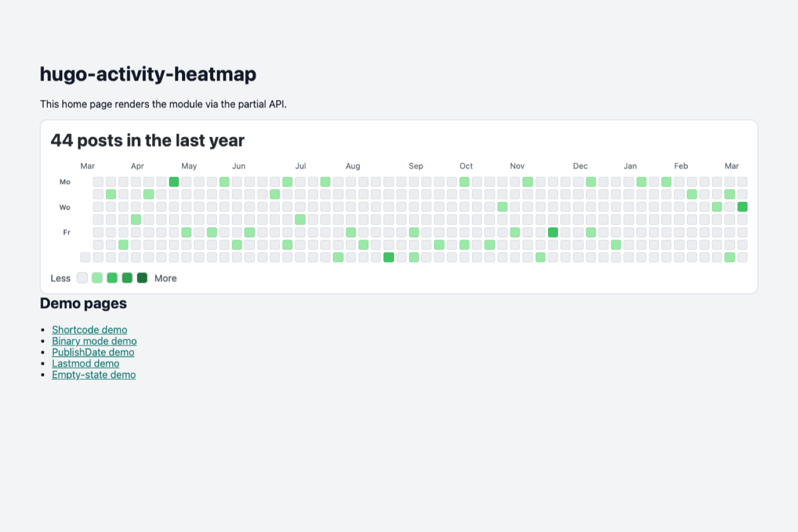
Task: Open the Empty-state demo link
Action: [94, 375]
